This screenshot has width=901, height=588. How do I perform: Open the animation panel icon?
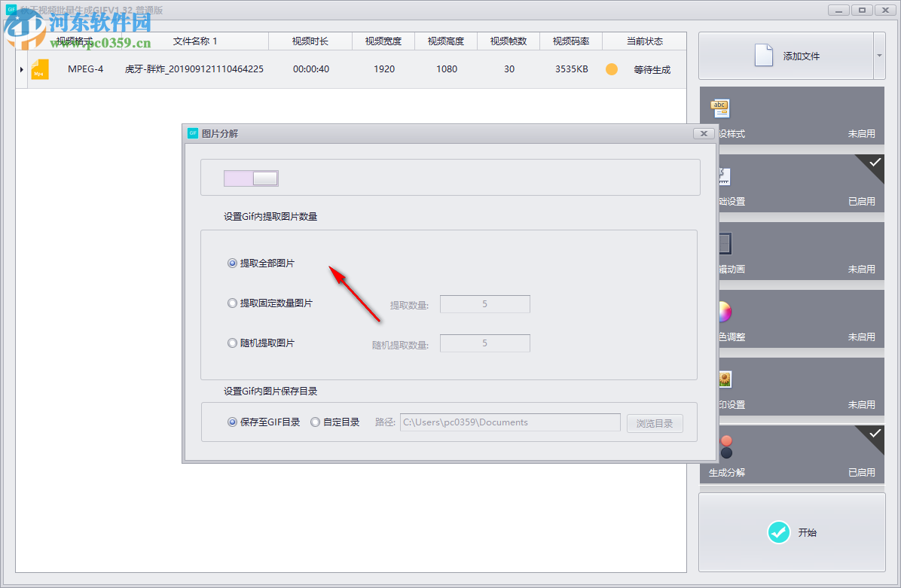725,243
